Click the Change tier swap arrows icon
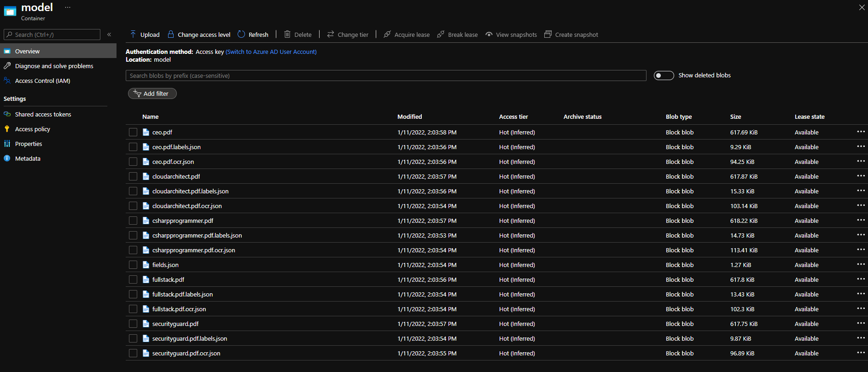This screenshot has height=372, width=868. click(331, 35)
